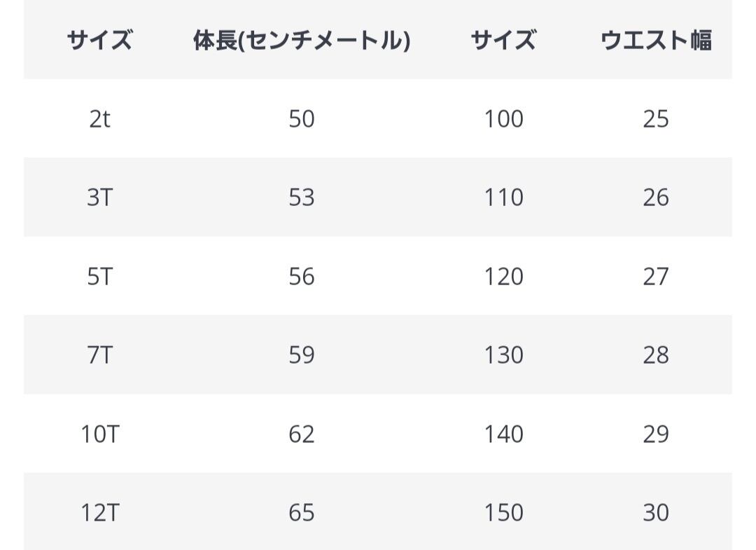This screenshot has height=550, width=756.
Task: Select body length value 65
Action: [302, 513]
